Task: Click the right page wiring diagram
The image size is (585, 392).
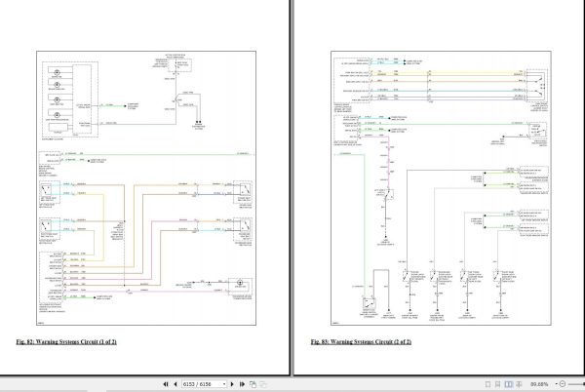Action: tap(441, 188)
